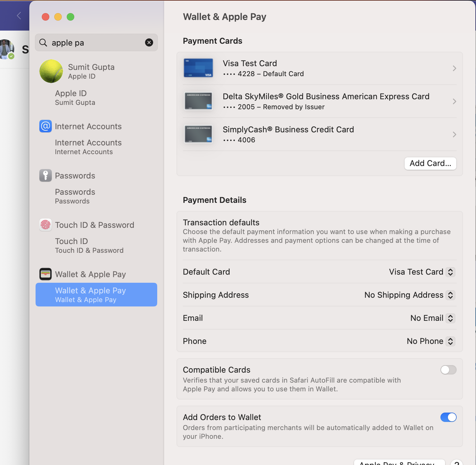The image size is (476, 465).
Task: Click the Add Orders to Wallet label
Action: [x=222, y=417]
